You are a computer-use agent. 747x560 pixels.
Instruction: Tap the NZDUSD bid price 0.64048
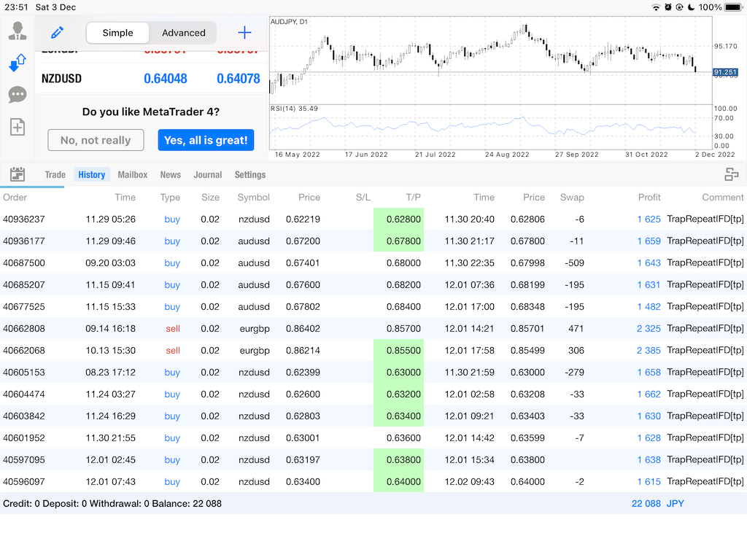click(x=166, y=79)
